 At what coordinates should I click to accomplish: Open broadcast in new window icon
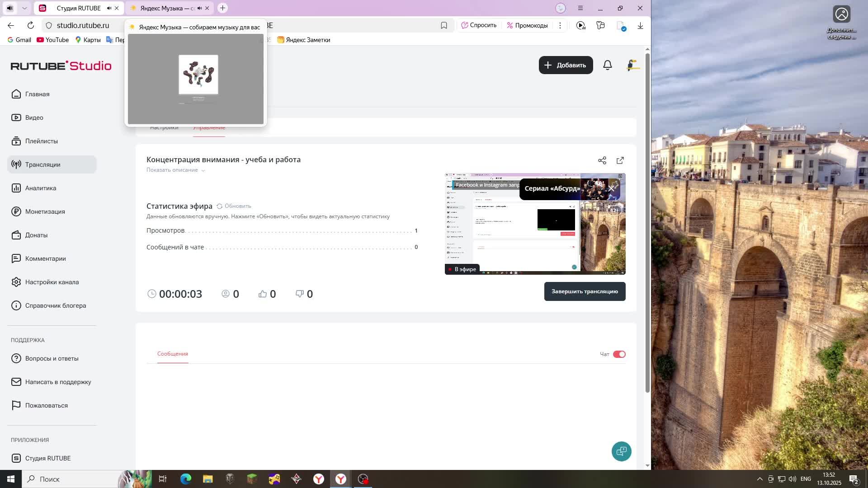click(620, 160)
